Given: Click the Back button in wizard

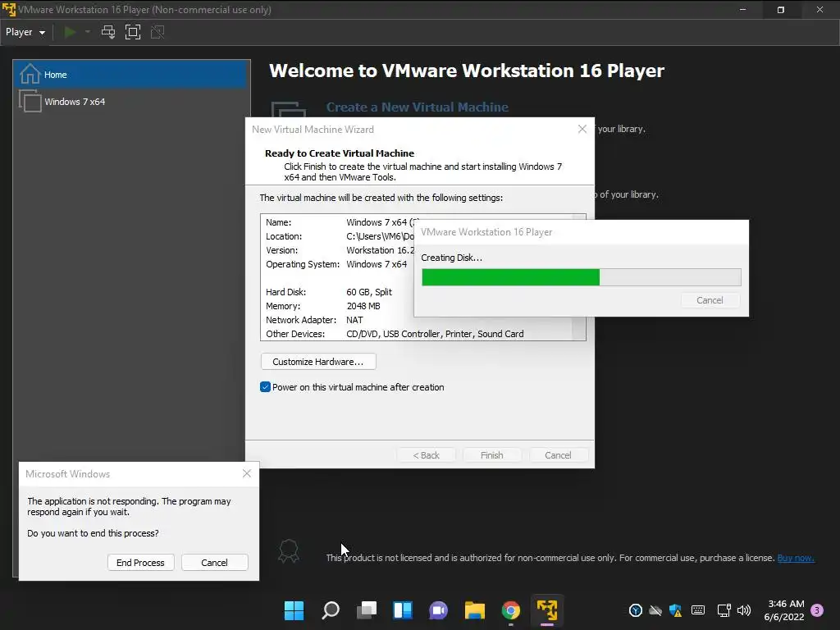Looking at the screenshot, I should [426, 454].
